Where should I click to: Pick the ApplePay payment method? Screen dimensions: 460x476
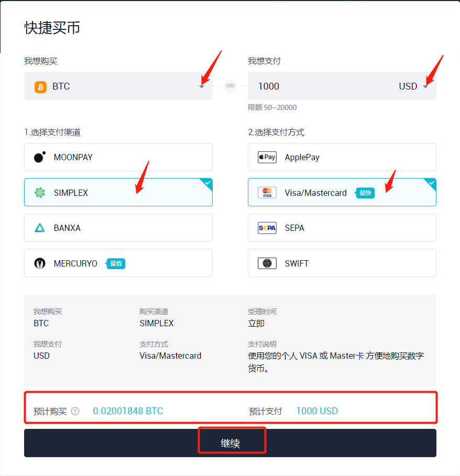coord(342,157)
